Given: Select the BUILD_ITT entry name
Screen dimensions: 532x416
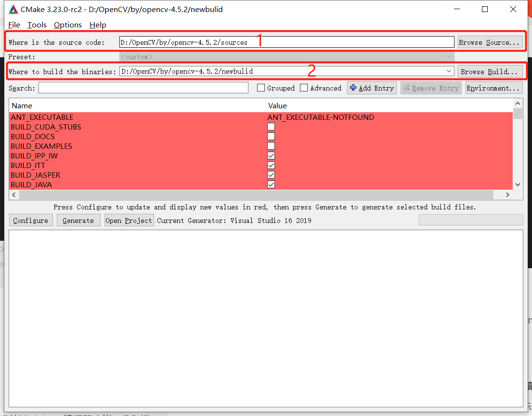Looking at the screenshot, I should pos(28,165).
